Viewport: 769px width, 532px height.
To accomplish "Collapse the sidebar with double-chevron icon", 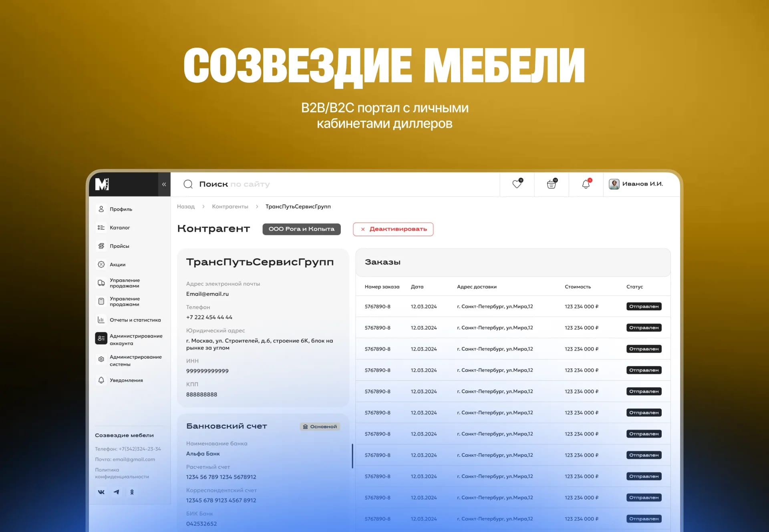I will [164, 184].
